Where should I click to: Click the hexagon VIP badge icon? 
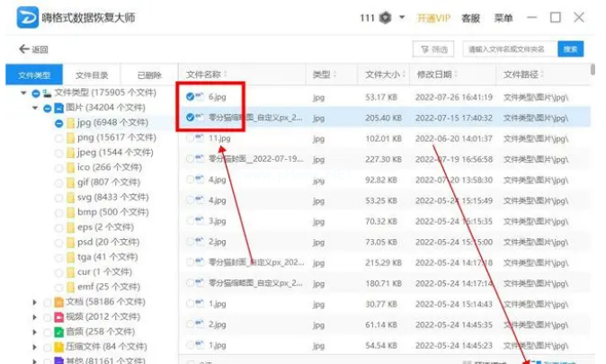click(x=386, y=18)
